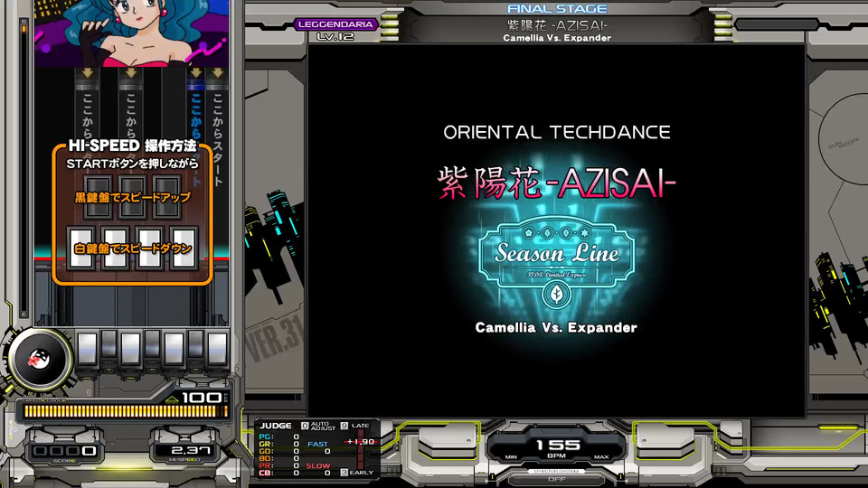868x488 pixels.
Task: Click the anime character portrait thumbnail
Action: [132, 33]
